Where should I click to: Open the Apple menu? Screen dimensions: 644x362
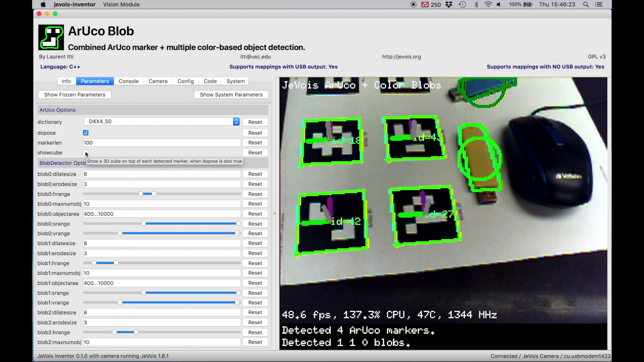(x=43, y=4)
